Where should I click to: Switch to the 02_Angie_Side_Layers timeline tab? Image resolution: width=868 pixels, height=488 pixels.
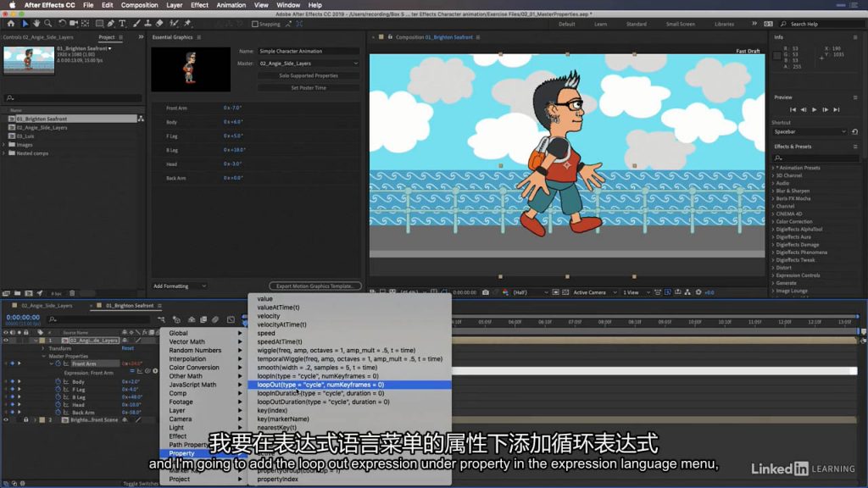tap(47, 305)
